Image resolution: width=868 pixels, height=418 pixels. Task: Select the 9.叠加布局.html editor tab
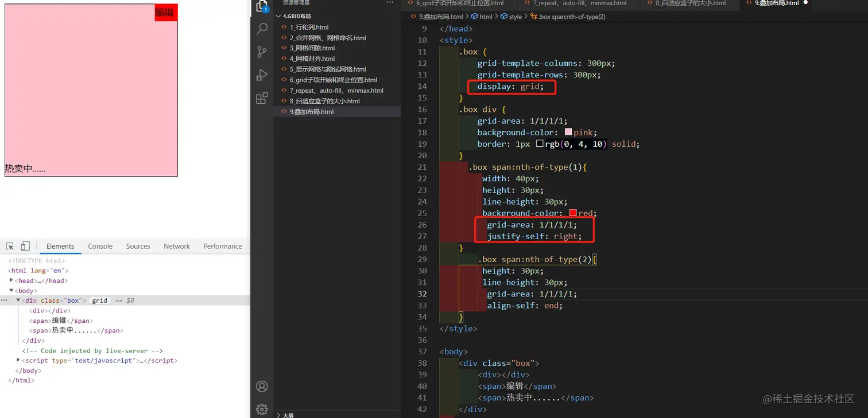[776, 3]
